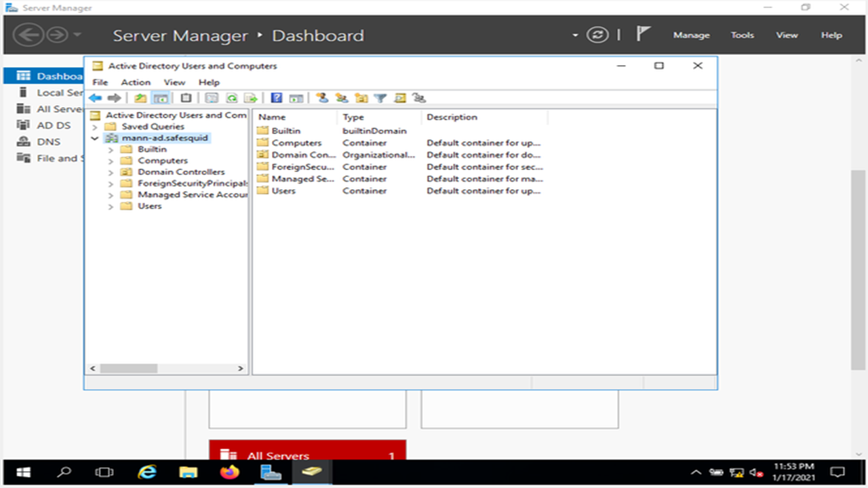Open Tools menu in Server Manager

(x=743, y=35)
